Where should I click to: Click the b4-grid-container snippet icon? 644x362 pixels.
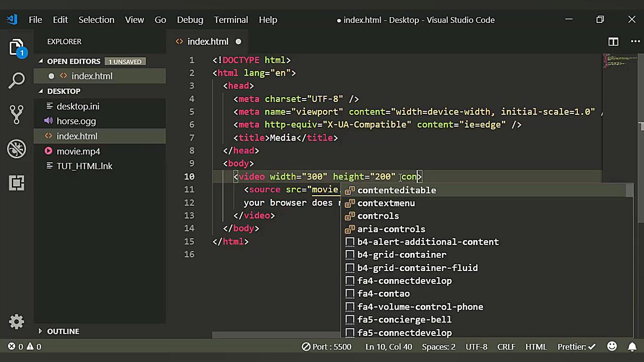pyautogui.click(x=350, y=255)
